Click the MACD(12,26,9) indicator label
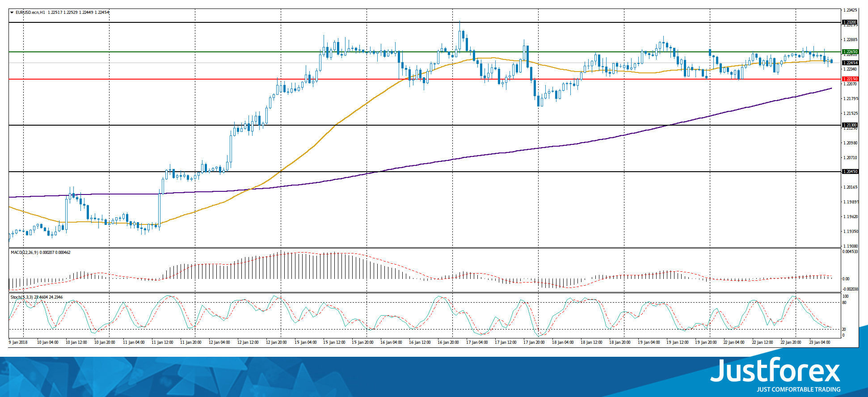This screenshot has height=397, width=868. pos(25,253)
